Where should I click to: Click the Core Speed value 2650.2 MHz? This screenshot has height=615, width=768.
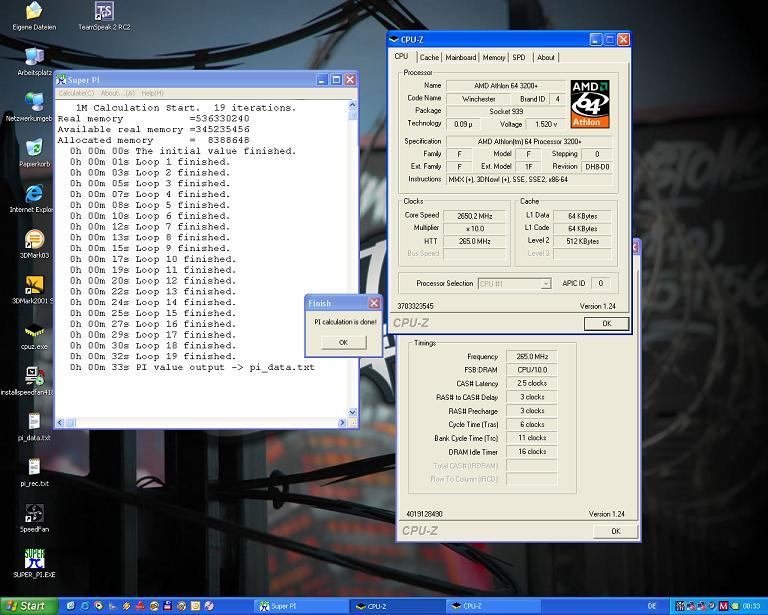pyautogui.click(x=474, y=215)
